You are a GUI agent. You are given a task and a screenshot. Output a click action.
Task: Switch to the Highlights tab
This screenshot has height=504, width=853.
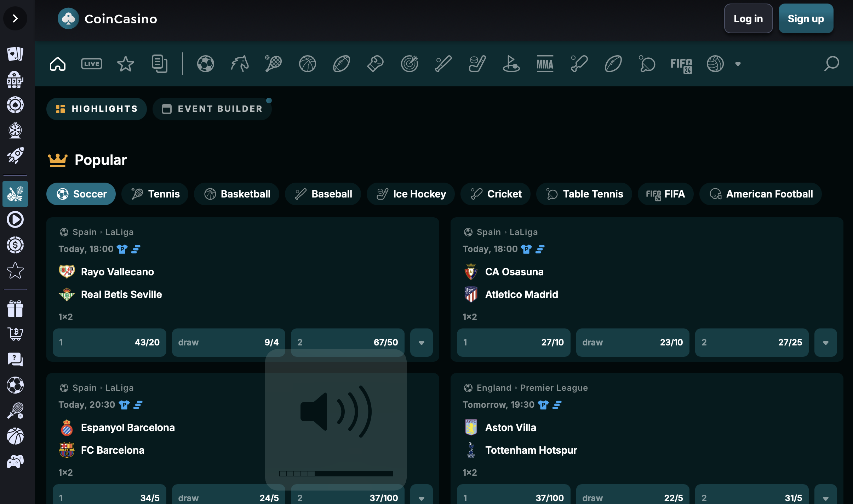[x=97, y=109]
